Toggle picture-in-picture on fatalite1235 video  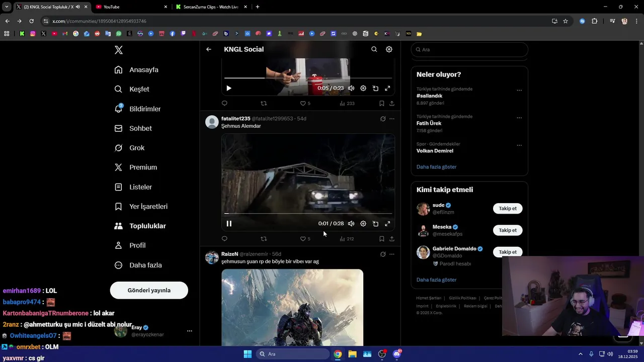pos(375,224)
